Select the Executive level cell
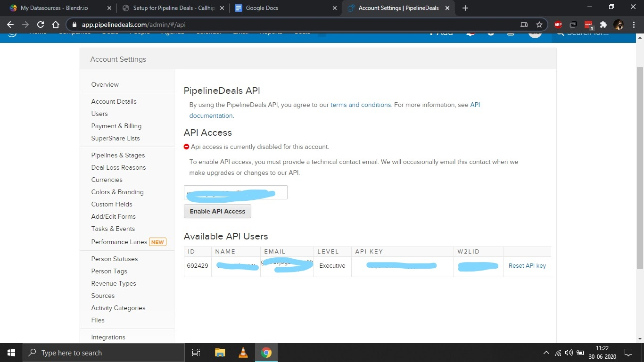644x362 pixels. pos(332,266)
